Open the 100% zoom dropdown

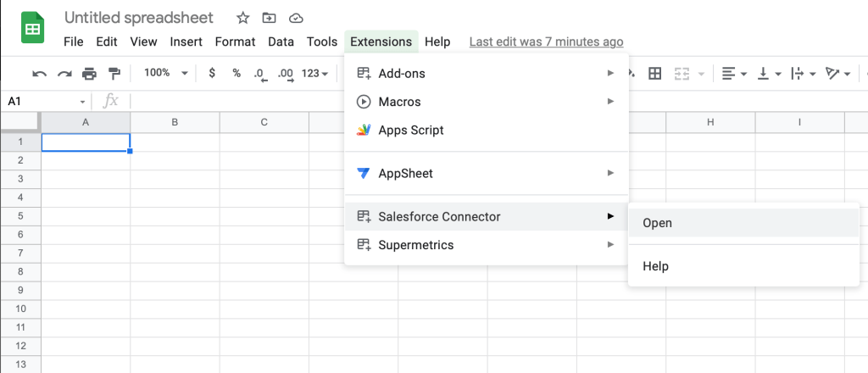[x=165, y=74]
